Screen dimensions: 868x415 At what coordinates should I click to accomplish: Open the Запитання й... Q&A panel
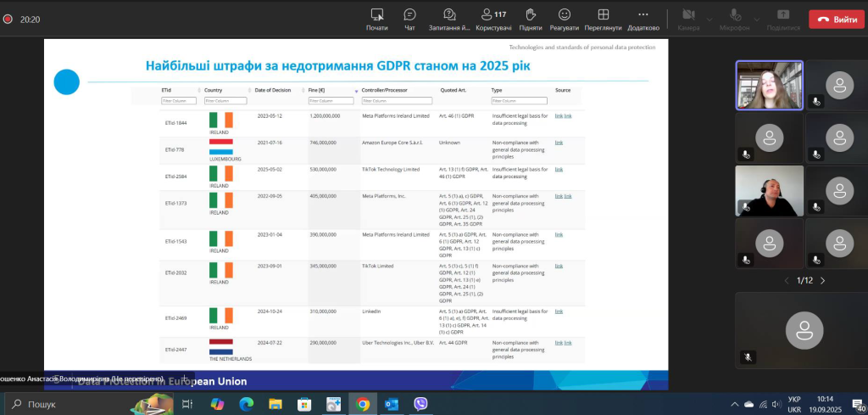[449, 20]
